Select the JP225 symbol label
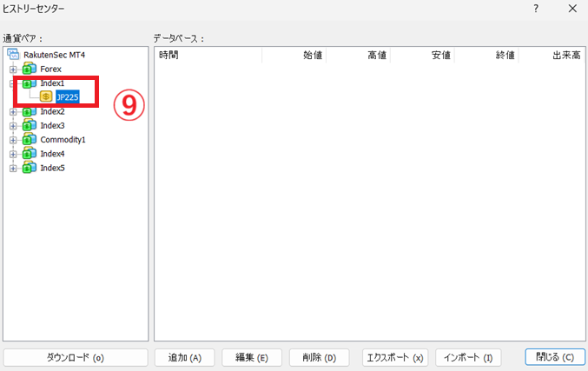 pyautogui.click(x=68, y=97)
